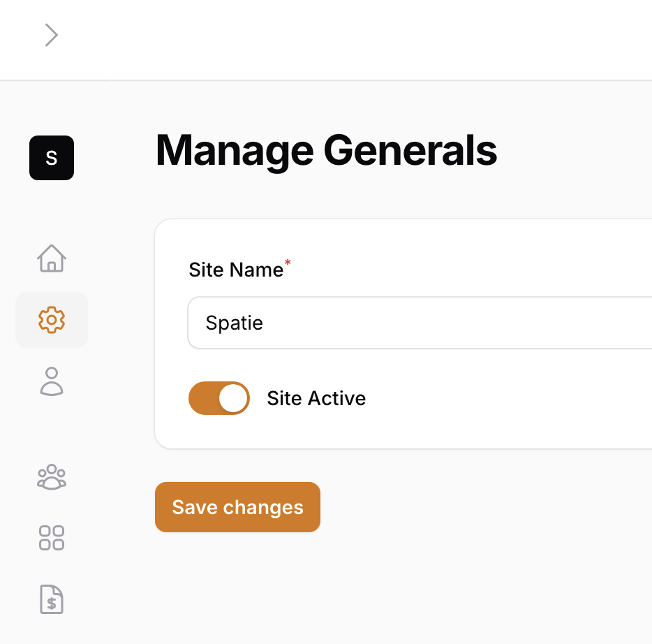The height and width of the screenshot is (644, 652).
Task: Select the orange gear settings icon
Action: point(52,319)
